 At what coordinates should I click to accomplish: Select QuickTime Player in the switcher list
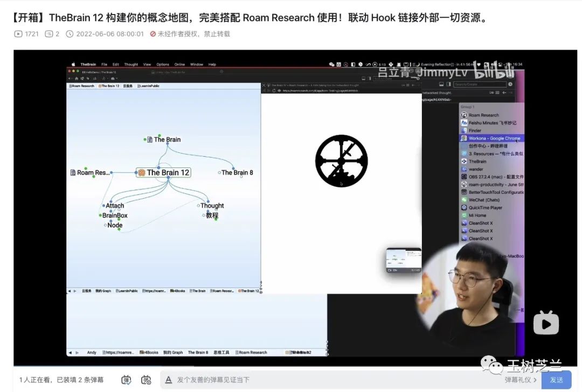click(x=492, y=208)
